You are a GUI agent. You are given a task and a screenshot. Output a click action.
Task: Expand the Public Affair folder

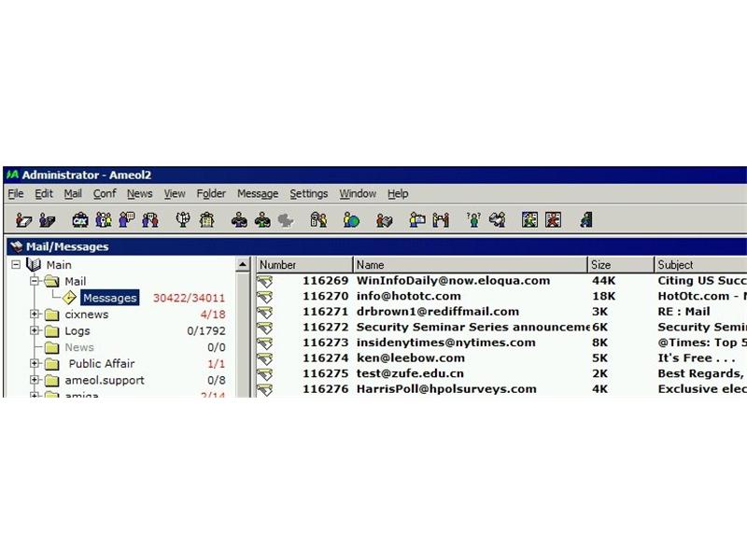[x=35, y=363]
